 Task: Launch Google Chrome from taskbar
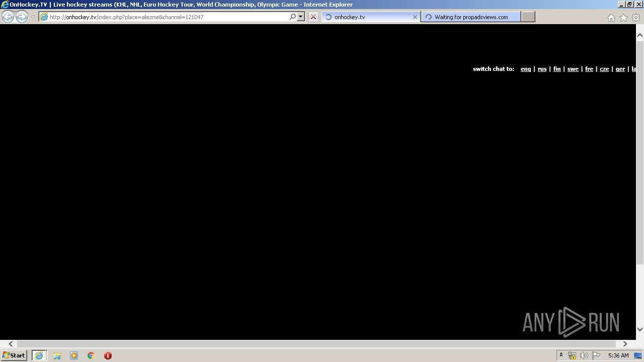tap(91, 355)
